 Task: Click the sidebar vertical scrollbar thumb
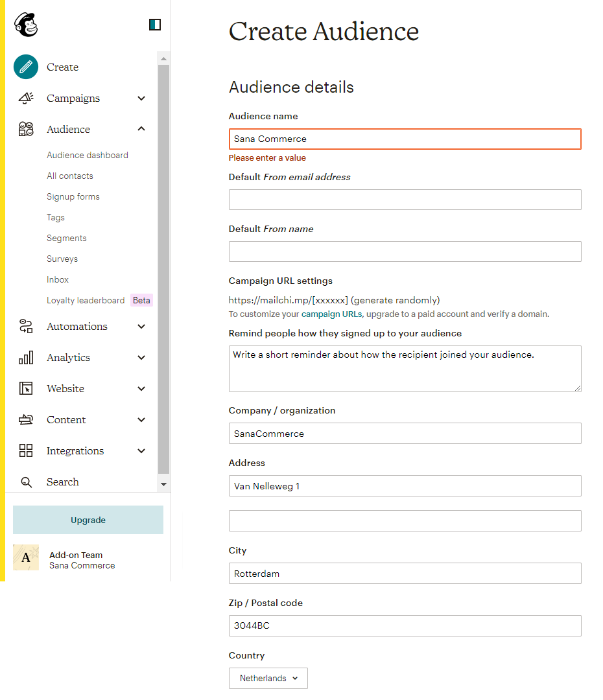tap(164, 269)
